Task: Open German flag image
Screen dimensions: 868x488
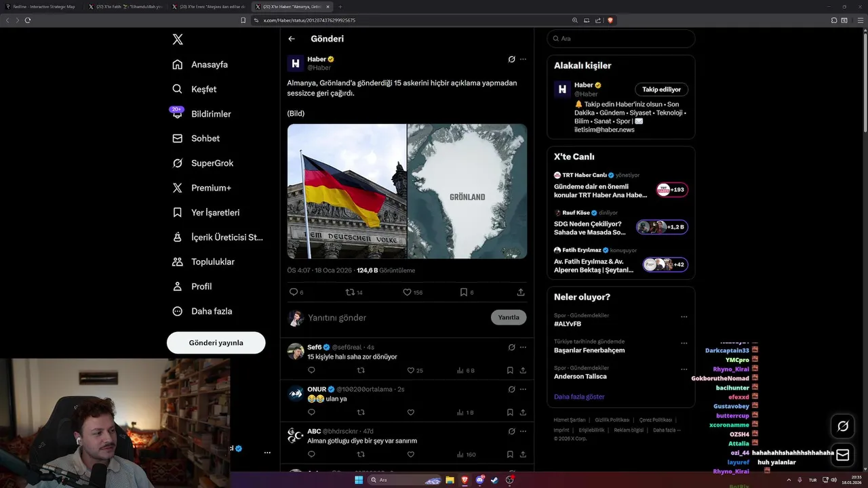Action: pyautogui.click(x=347, y=191)
